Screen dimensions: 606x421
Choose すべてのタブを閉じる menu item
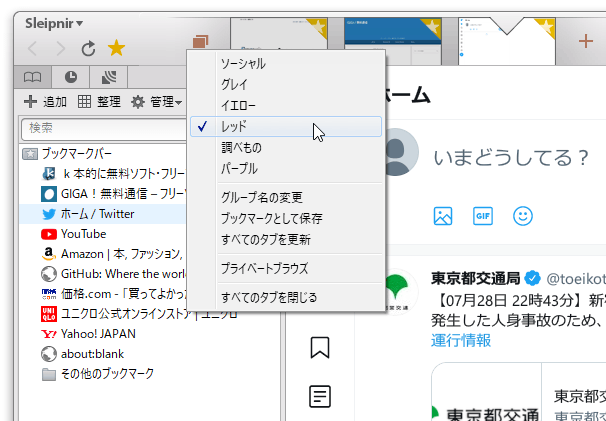coord(286,298)
